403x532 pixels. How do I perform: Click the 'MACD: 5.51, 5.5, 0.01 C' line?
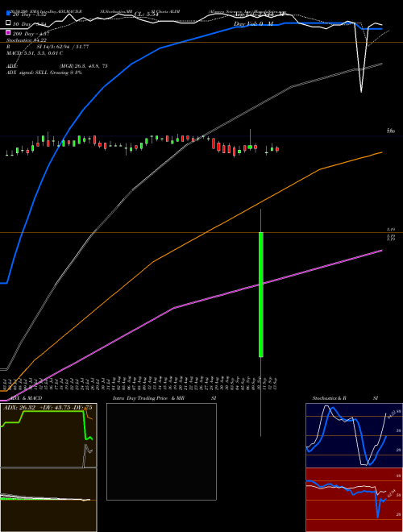coord(35,53)
